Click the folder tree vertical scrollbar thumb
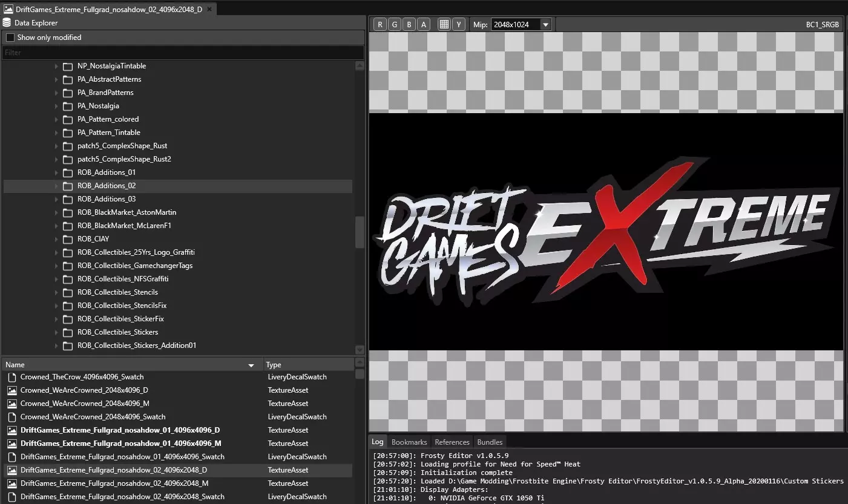848x504 pixels. 360,232
